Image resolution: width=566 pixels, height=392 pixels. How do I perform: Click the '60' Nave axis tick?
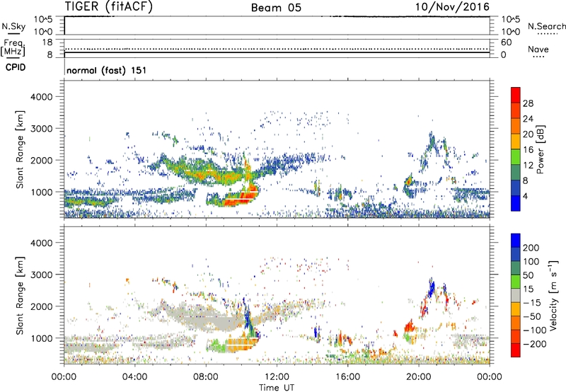507,42
